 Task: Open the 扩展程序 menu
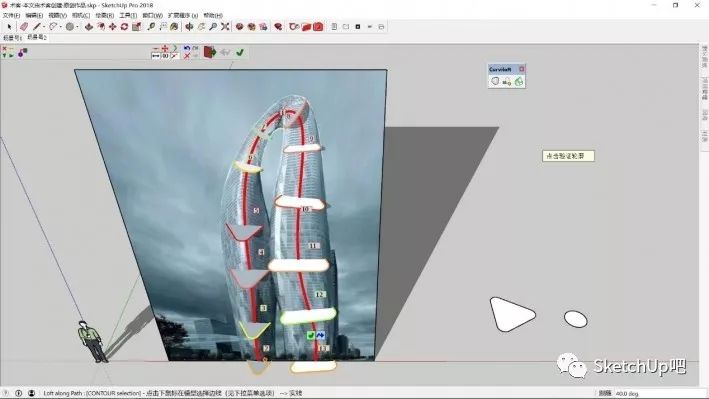tap(183, 15)
